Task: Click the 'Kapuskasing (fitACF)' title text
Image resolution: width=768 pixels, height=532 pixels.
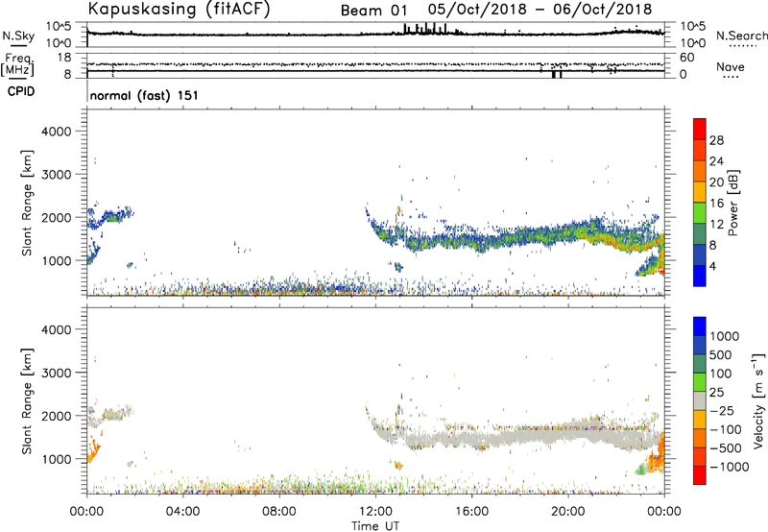Action: click(179, 9)
